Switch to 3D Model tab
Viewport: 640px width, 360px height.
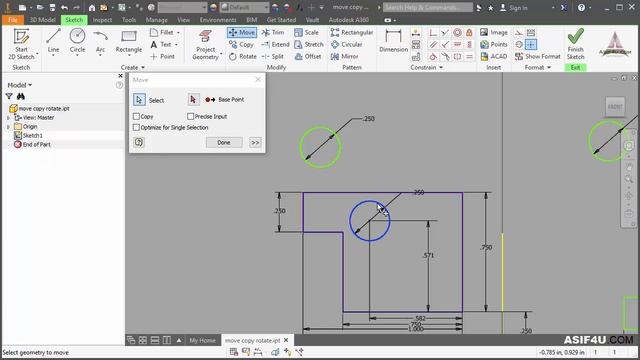(42, 20)
